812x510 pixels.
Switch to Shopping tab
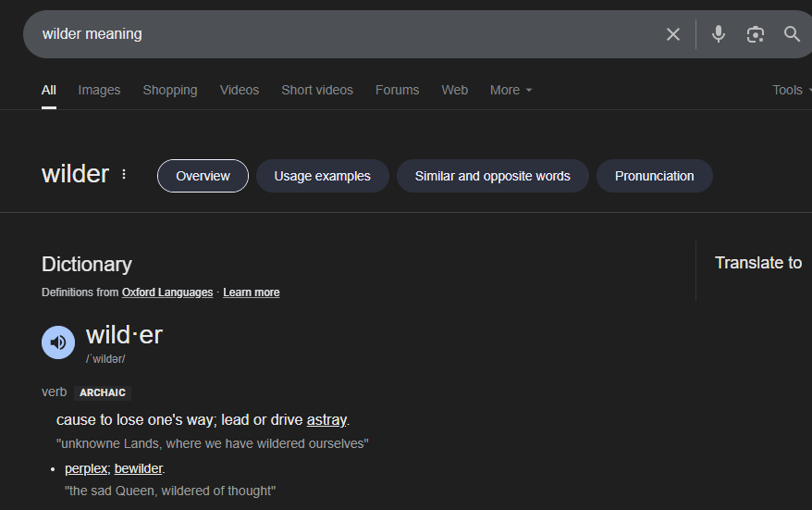click(170, 90)
